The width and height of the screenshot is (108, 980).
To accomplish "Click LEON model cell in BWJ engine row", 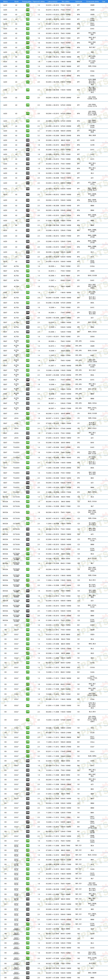I will click(16, 428).
